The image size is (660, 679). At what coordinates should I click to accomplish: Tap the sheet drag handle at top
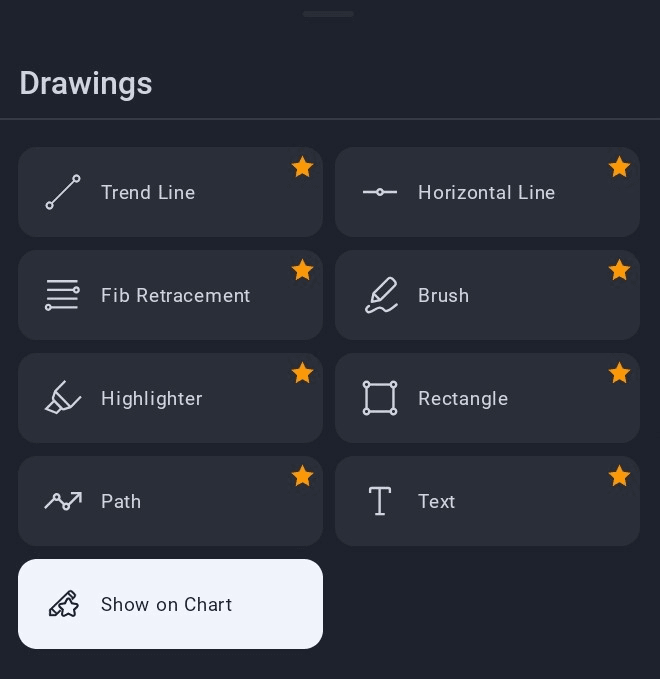click(x=329, y=14)
